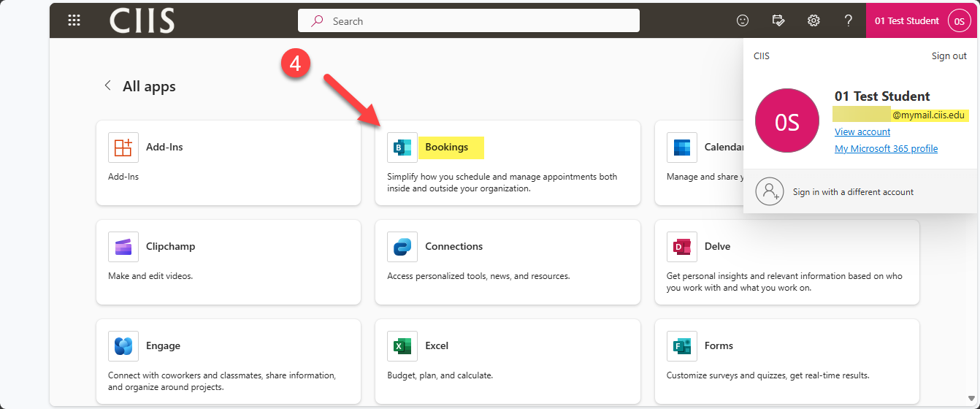Click 'Get personal insights' Delve description

(784, 282)
